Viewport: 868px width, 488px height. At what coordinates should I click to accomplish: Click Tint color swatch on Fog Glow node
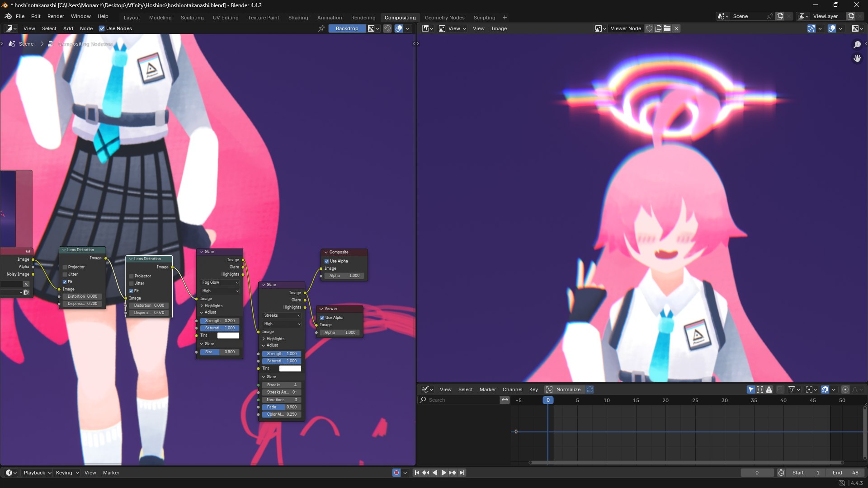[x=228, y=335]
